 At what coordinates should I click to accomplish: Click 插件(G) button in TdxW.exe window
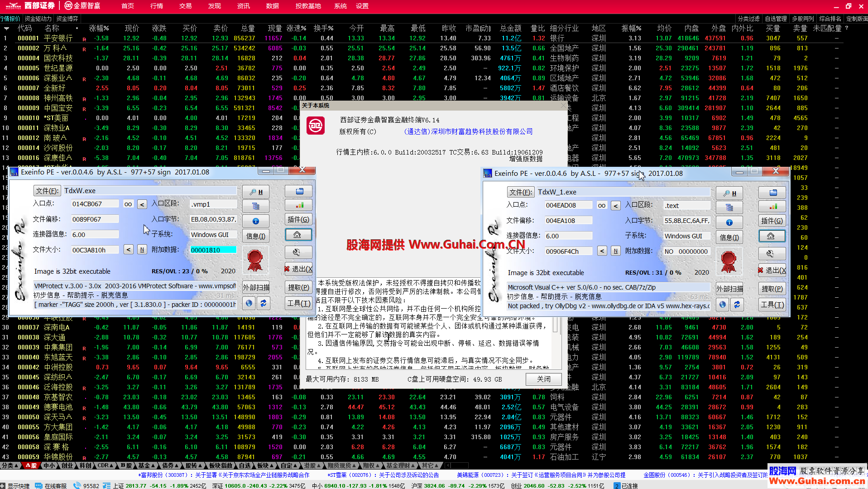point(298,220)
